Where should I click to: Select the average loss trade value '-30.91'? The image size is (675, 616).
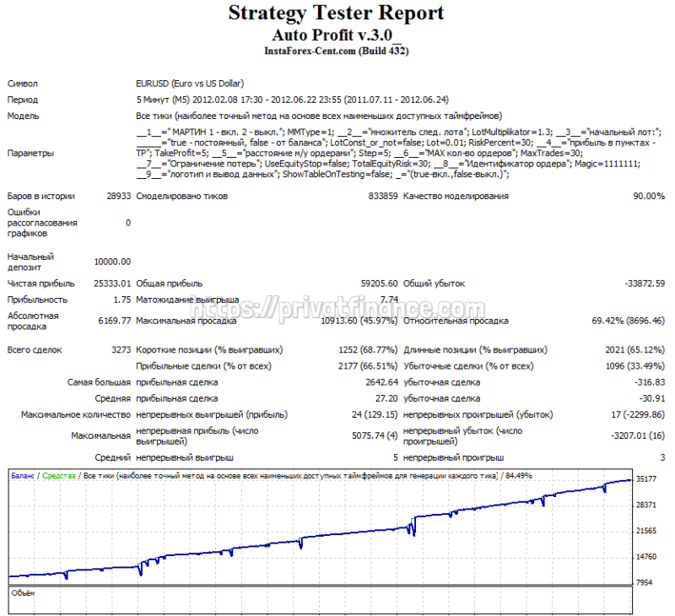tap(651, 398)
